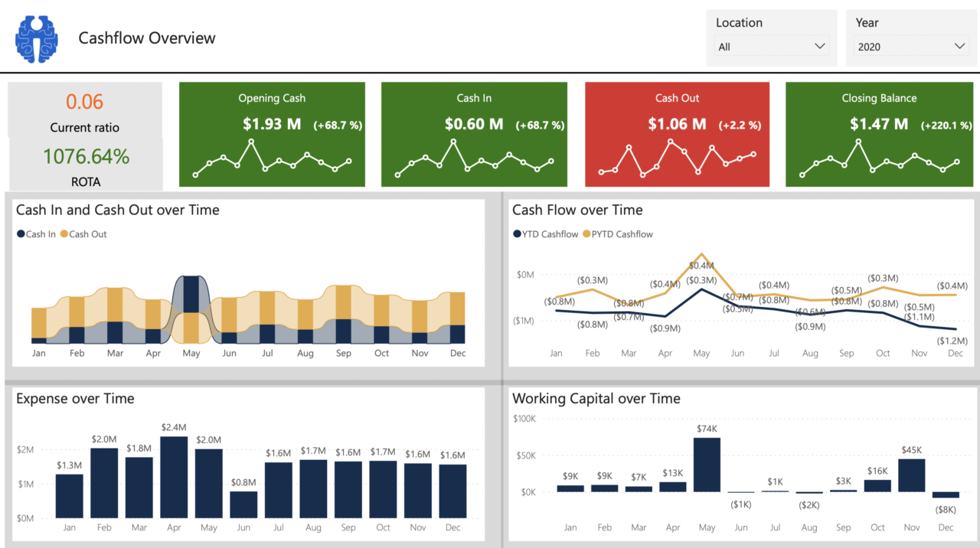Select the Closing Balance KPI card
The width and height of the screenshot is (980, 548).
[878, 134]
